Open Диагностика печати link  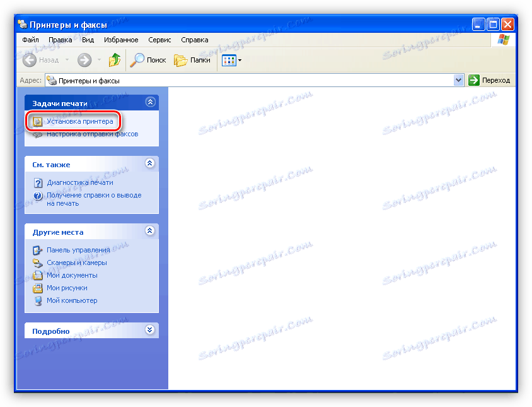click(80, 183)
